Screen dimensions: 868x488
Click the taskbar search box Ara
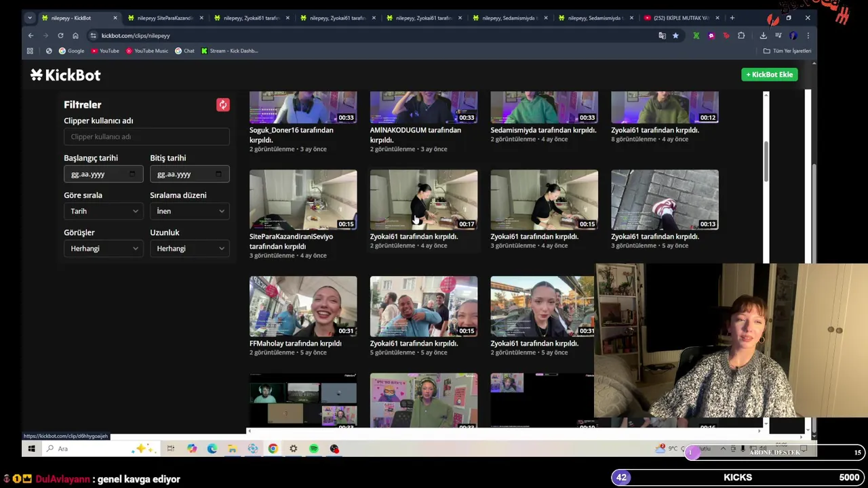click(99, 449)
